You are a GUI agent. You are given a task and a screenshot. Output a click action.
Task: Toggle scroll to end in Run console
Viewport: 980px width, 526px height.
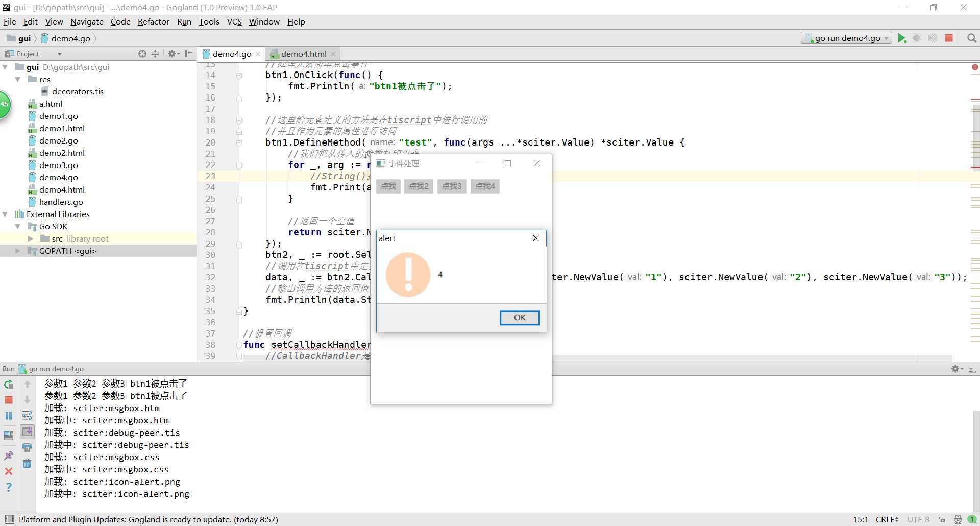click(x=27, y=432)
